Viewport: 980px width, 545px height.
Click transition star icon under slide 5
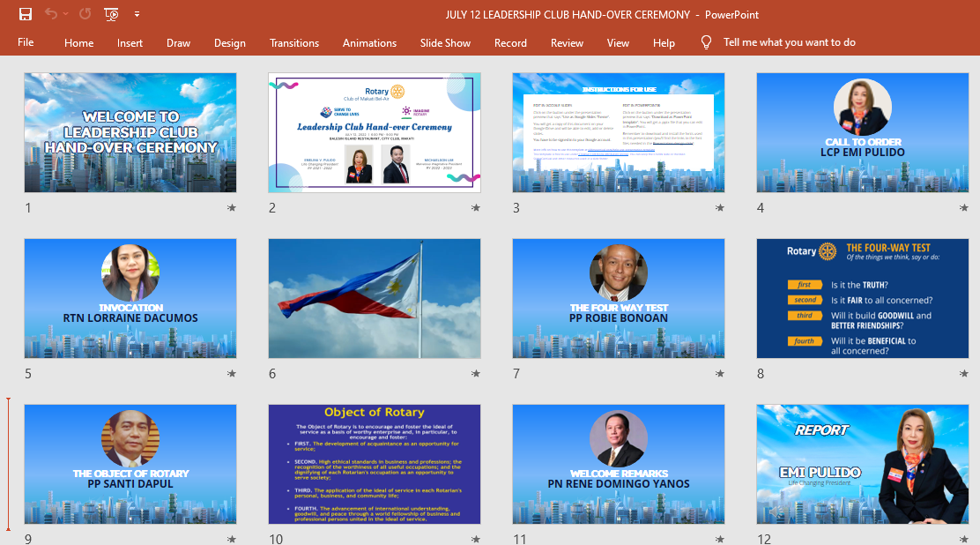point(231,374)
